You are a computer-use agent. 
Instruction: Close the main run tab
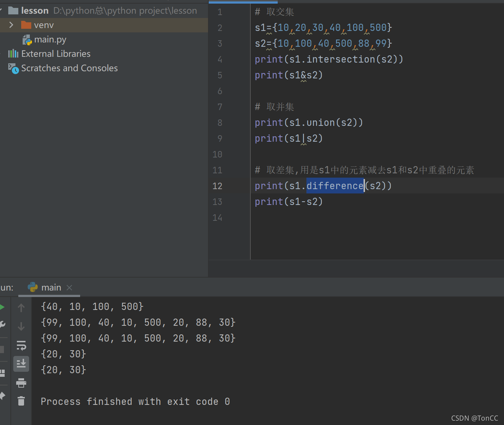coord(69,288)
